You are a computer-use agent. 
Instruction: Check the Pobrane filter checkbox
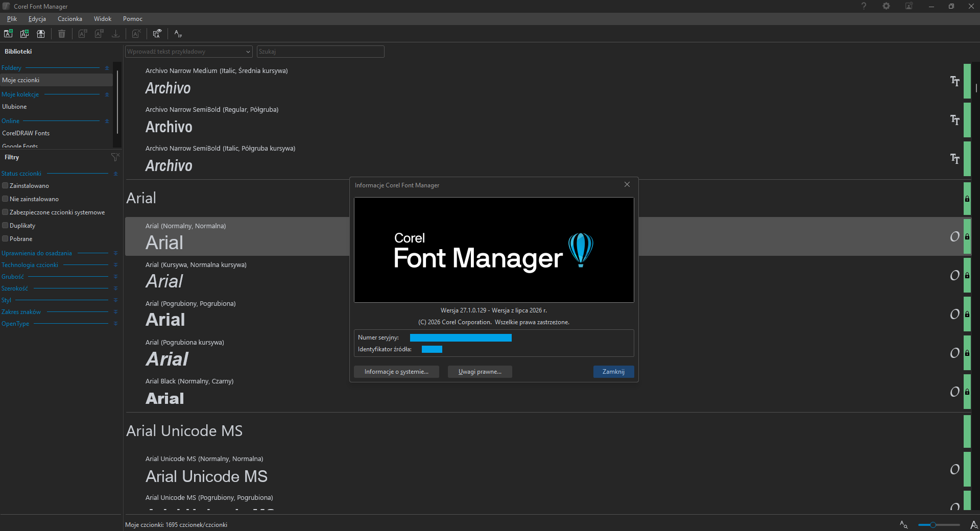pyautogui.click(x=5, y=239)
